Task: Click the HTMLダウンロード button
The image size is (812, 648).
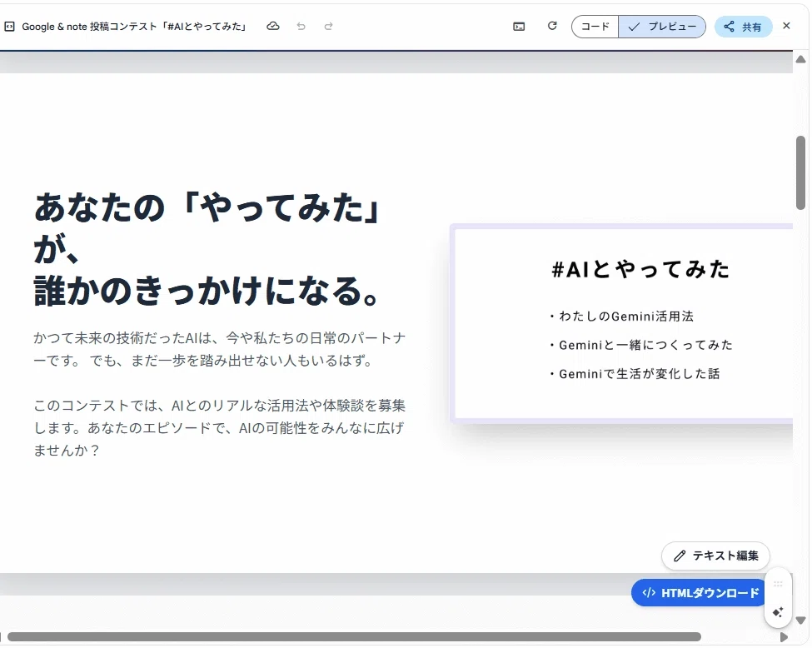Action: (700, 592)
